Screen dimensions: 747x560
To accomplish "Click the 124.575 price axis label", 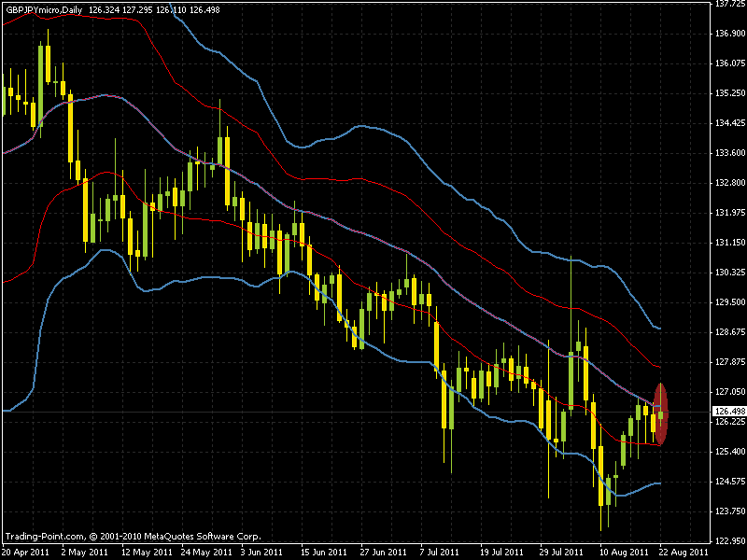I will point(730,482).
